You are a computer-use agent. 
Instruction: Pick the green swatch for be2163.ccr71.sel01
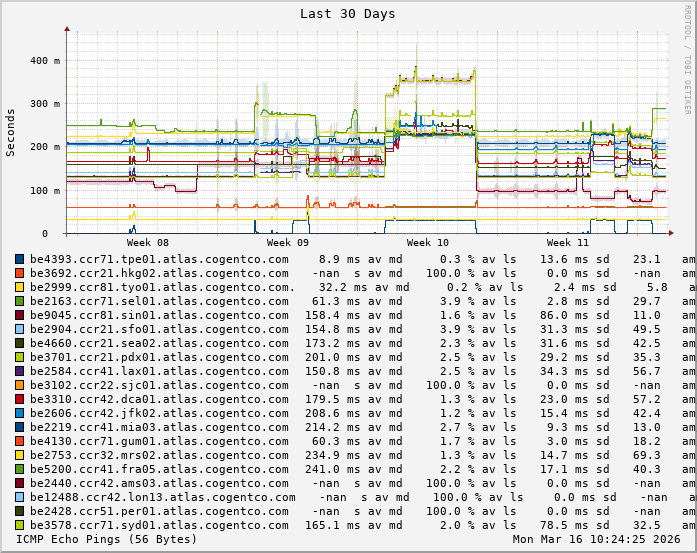(x=19, y=301)
